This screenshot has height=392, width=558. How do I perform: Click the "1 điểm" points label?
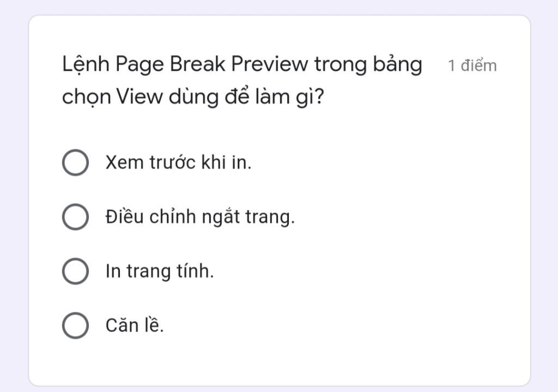point(472,66)
